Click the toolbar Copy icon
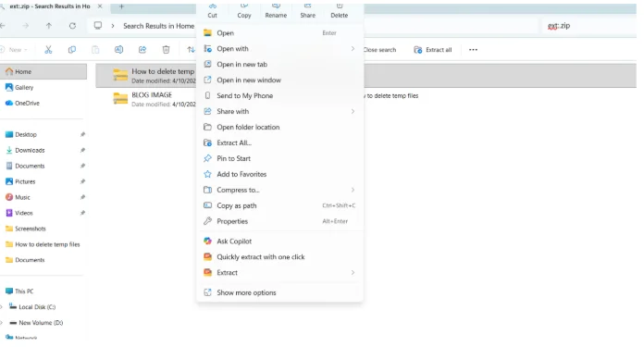Screen dimensions: 644x347 (x=72, y=50)
